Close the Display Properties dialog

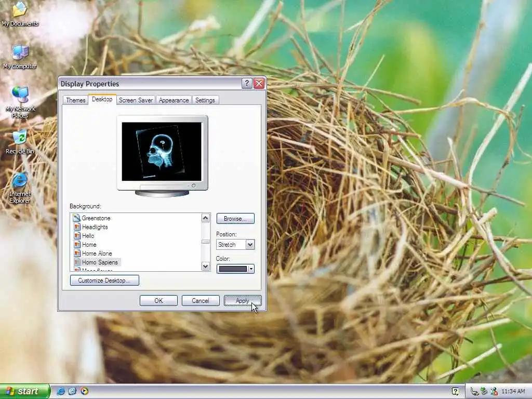pos(259,84)
